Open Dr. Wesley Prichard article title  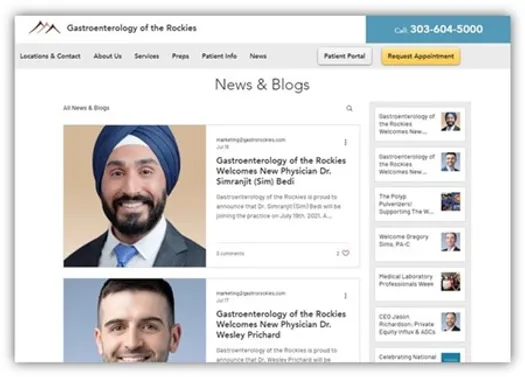click(x=281, y=324)
